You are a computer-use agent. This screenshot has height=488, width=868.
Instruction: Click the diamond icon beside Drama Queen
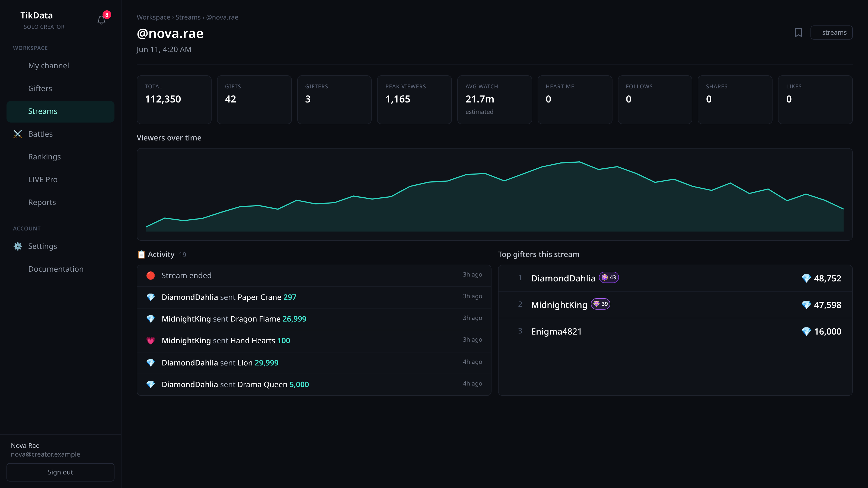point(151,384)
